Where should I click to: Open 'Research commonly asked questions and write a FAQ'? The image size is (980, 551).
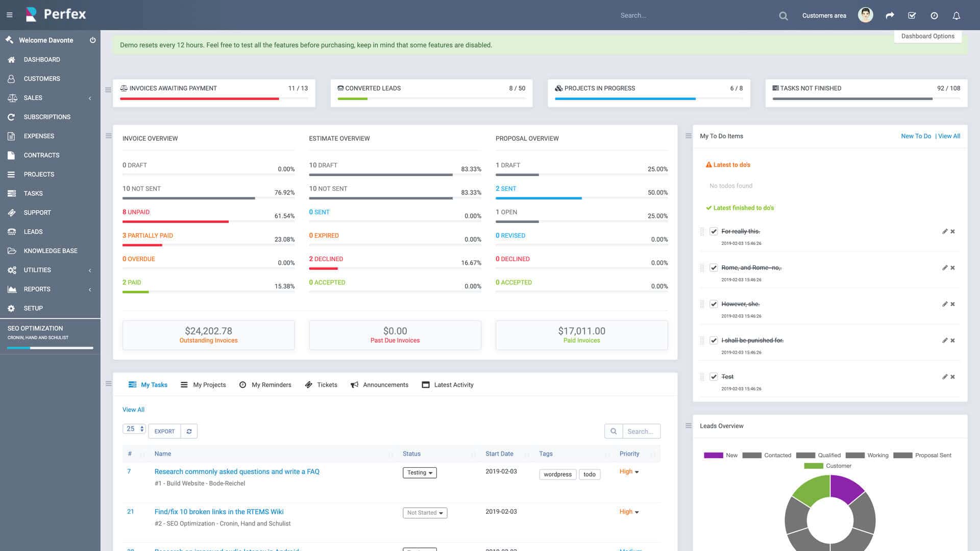pyautogui.click(x=237, y=471)
